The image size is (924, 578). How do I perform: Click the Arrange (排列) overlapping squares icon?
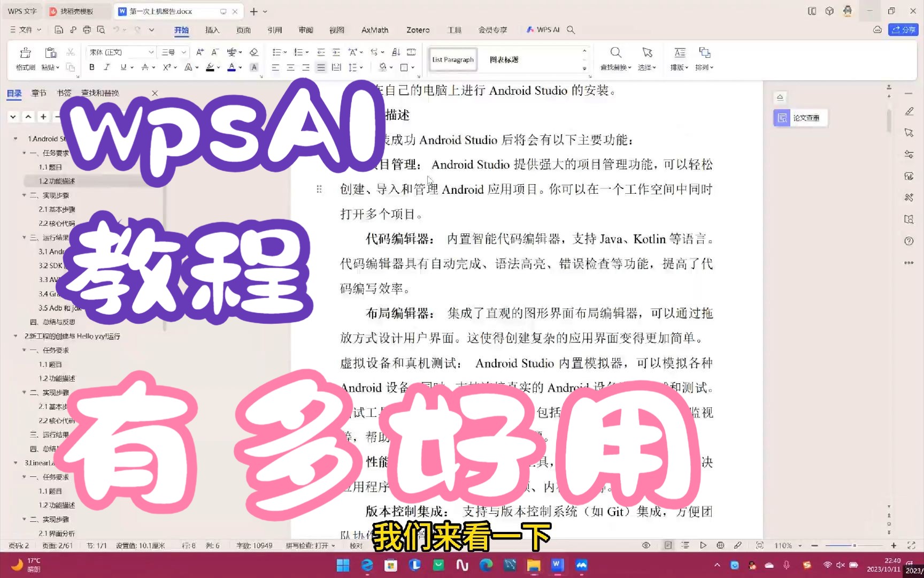(705, 52)
